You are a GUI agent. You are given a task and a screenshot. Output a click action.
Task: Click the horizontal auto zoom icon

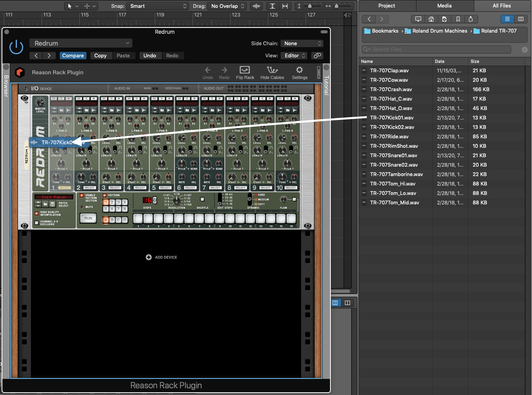pos(285,6)
